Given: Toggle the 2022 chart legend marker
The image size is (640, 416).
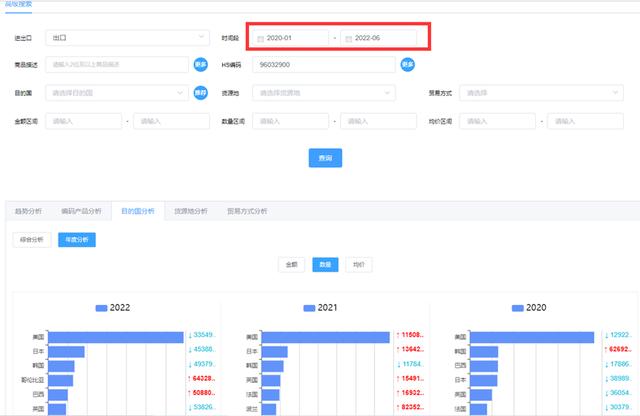Looking at the screenshot, I should point(101,308).
